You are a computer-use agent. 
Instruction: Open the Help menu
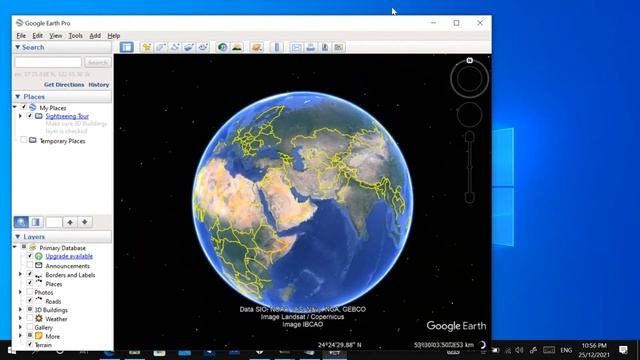[113, 36]
